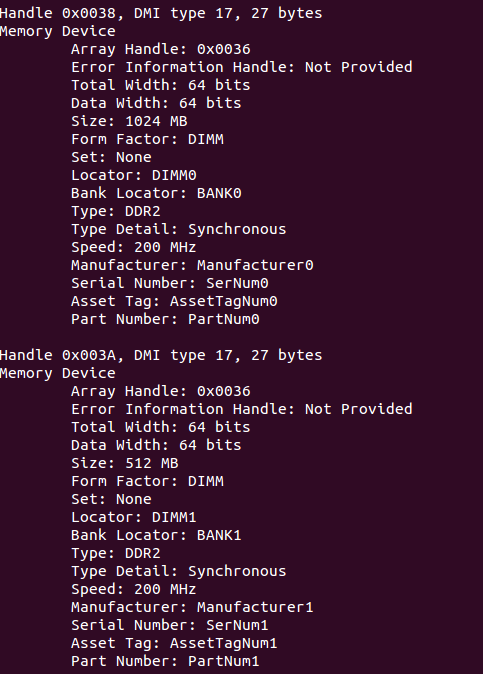The height and width of the screenshot is (674, 483).
Task: Click 'Asset Tag: AssetTagNum0' line
Action: [174, 301]
